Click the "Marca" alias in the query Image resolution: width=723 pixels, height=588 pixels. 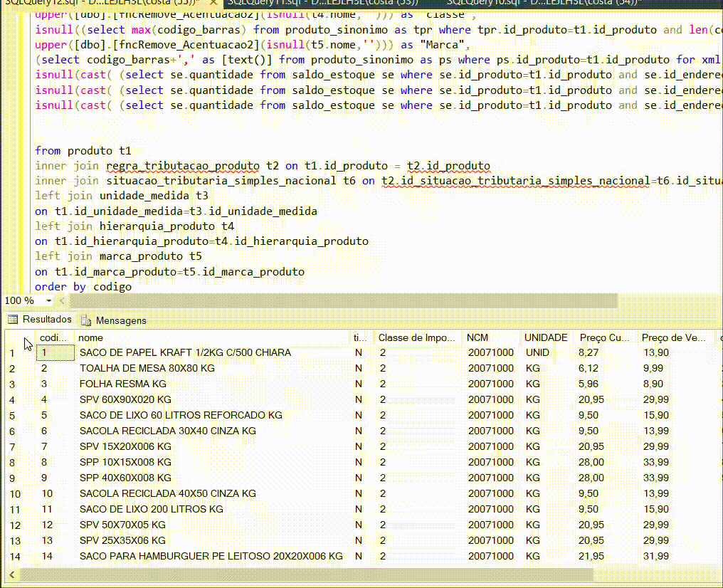pos(442,45)
